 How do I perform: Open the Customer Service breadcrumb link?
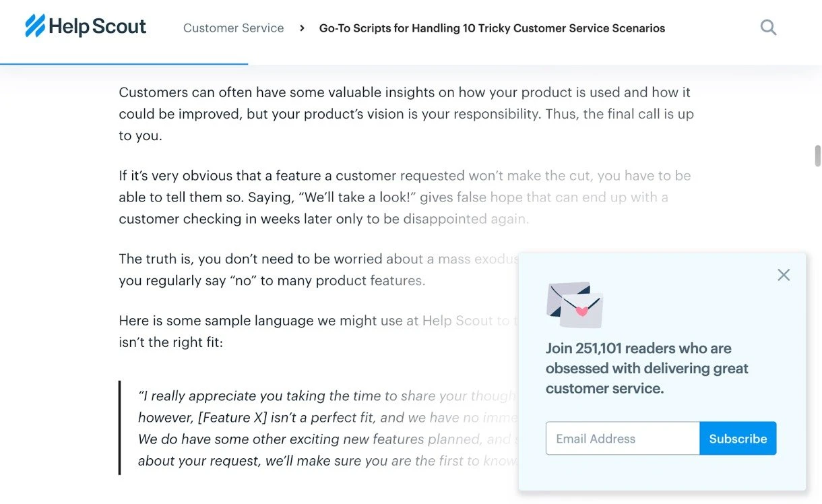233,28
